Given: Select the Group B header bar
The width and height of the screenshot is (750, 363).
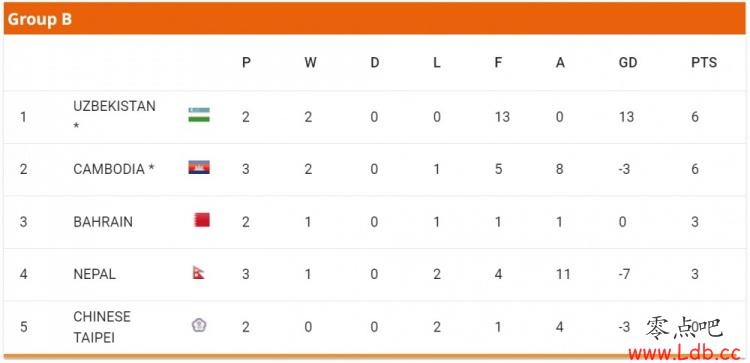Looking at the screenshot, I should coord(375,19).
